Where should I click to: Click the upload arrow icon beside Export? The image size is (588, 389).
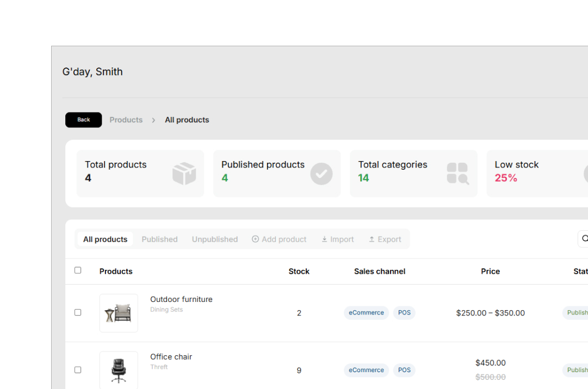(x=372, y=239)
